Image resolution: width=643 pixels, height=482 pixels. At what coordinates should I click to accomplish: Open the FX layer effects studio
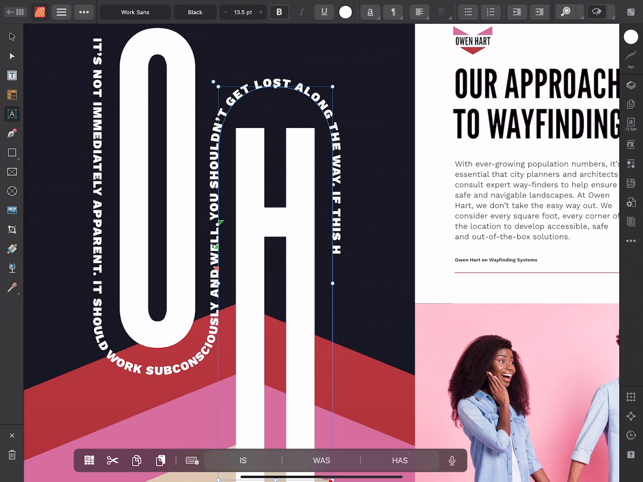[x=631, y=144]
